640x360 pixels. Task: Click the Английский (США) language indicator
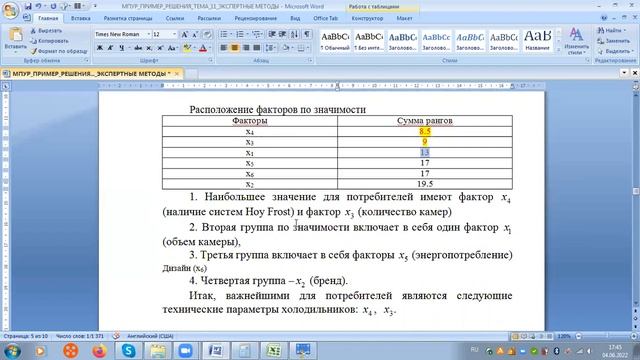coord(150,336)
